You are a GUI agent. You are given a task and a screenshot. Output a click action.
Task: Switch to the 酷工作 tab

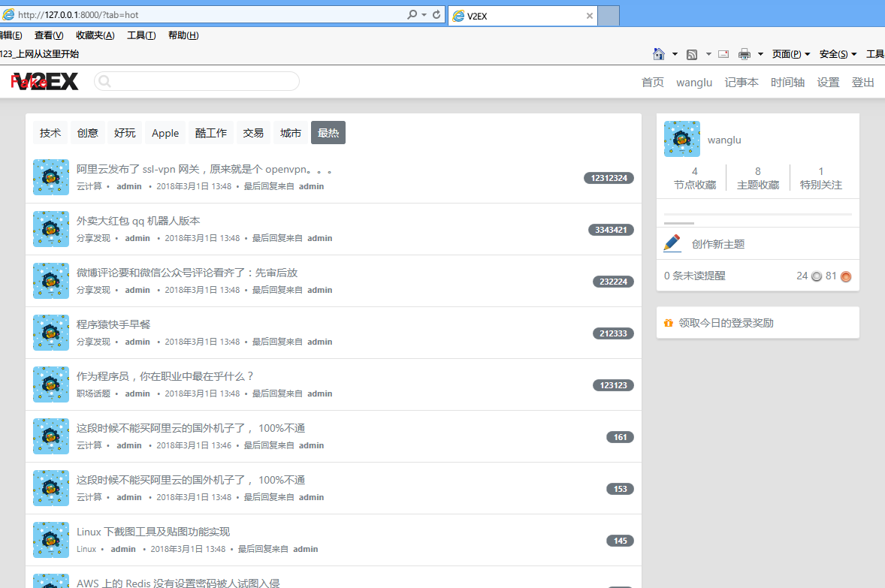click(x=210, y=133)
